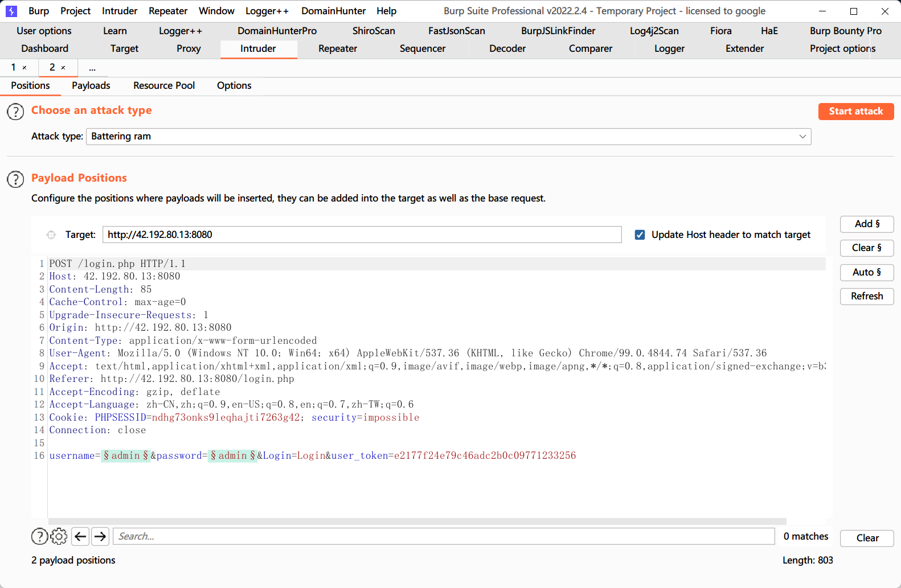
Task: Switch to the Learn tab
Action: pyautogui.click(x=115, y=31)
